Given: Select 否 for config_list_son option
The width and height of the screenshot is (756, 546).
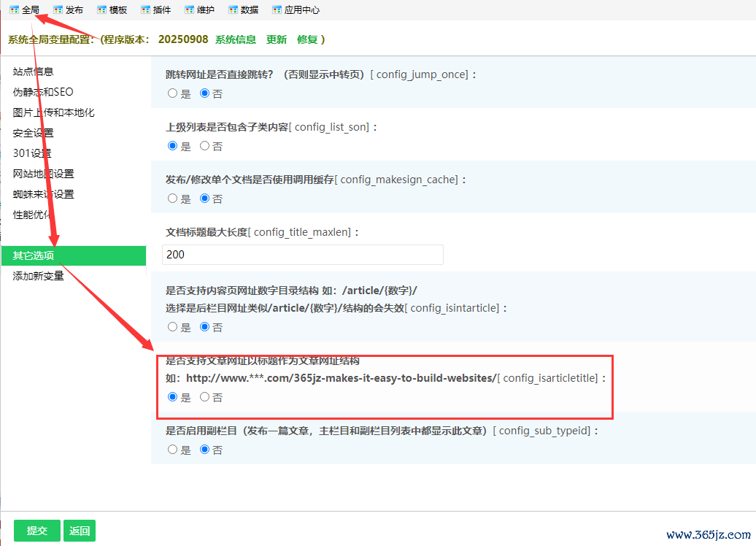Looking at the screenshot, I should coord(205,146).
